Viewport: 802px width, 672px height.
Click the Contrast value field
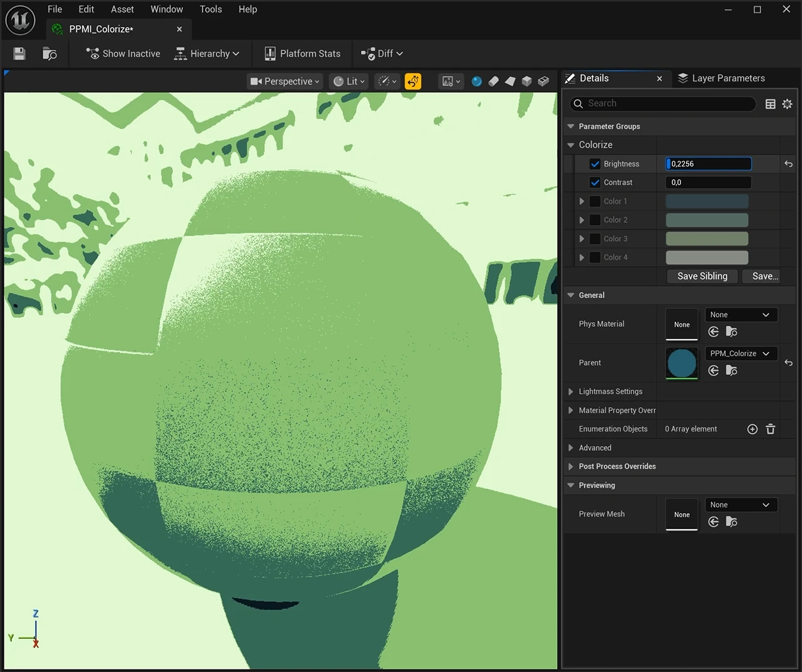click(708, 183)
